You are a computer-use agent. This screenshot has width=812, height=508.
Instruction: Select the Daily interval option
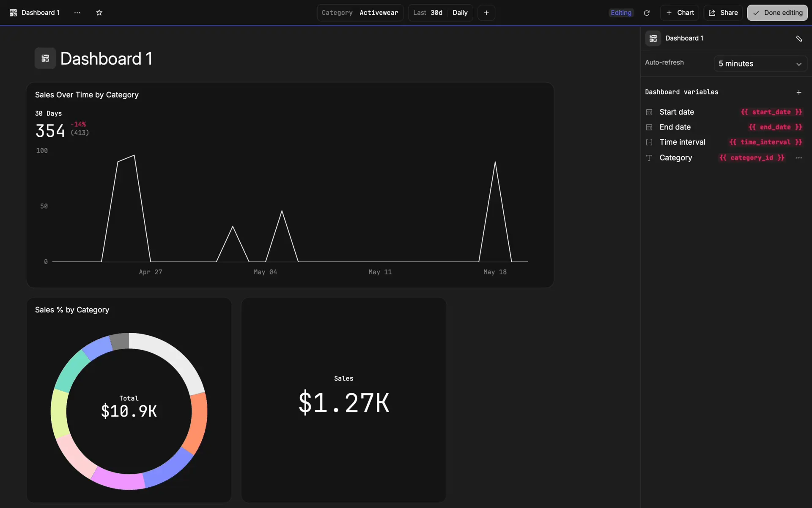460,13
